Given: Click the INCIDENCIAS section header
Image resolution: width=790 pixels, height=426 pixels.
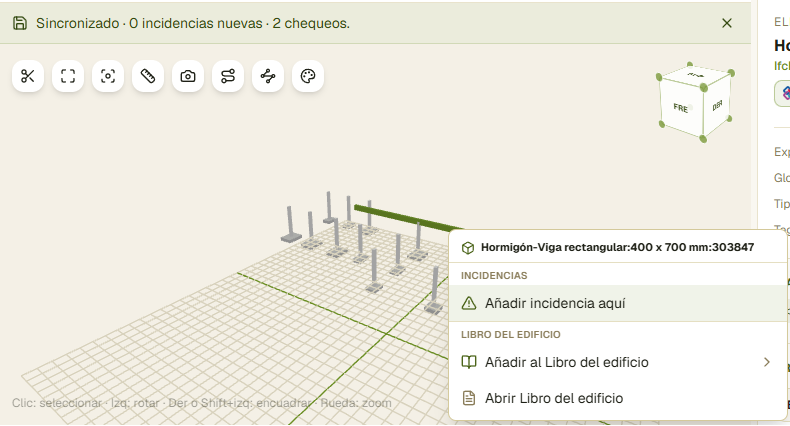Looking at the screenshot, I should [x=494, y=275].
